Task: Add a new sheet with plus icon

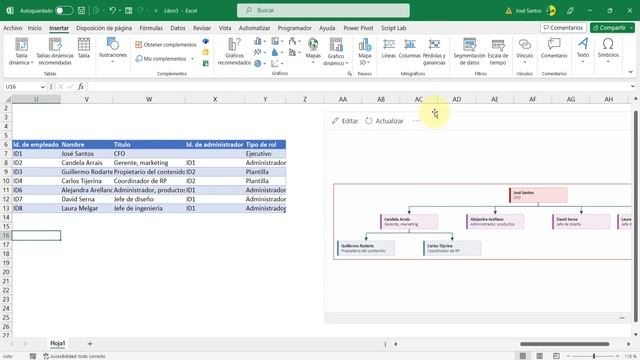Action: 90,344
